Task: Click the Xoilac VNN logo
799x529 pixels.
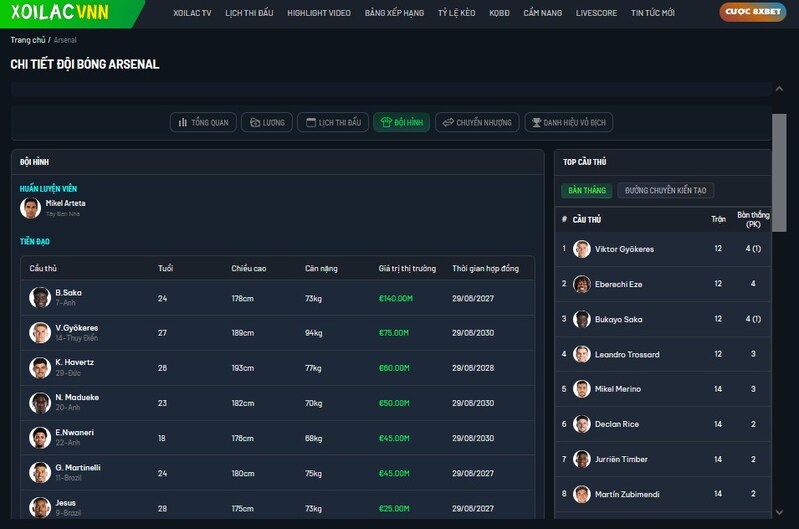Action: (60, 13)
